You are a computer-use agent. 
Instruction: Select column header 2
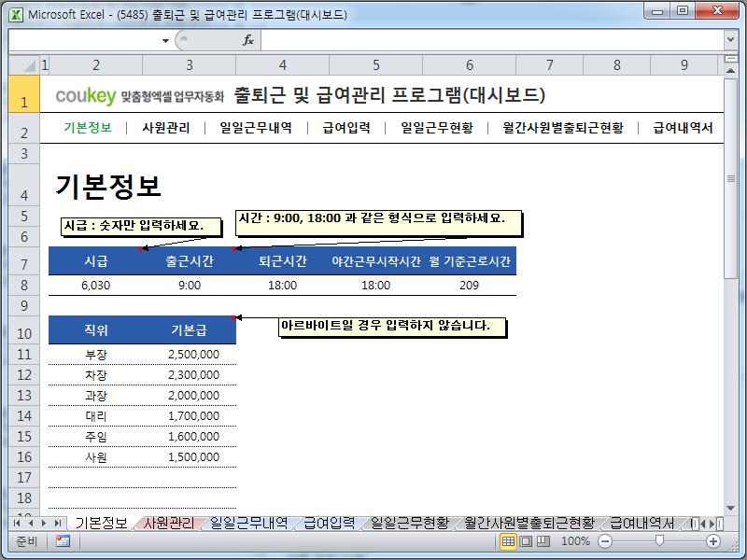click(96, 64)
